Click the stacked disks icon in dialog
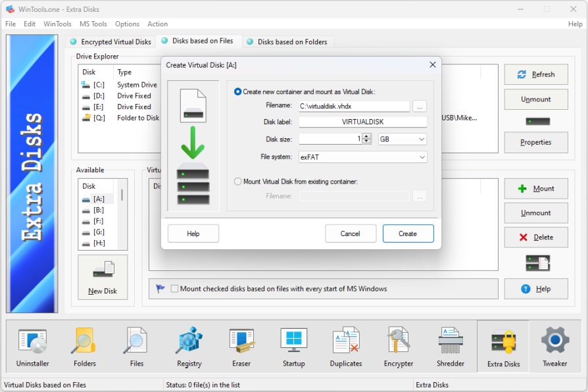588x392 pixels. pyautogui.click(x=193, y=184)
